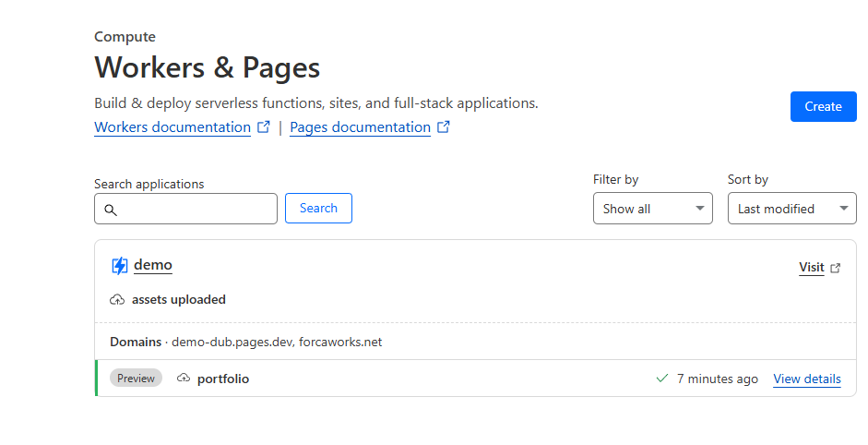Click the Preview environment badge
Screen dimensions: 868x445
click(136, 378)
